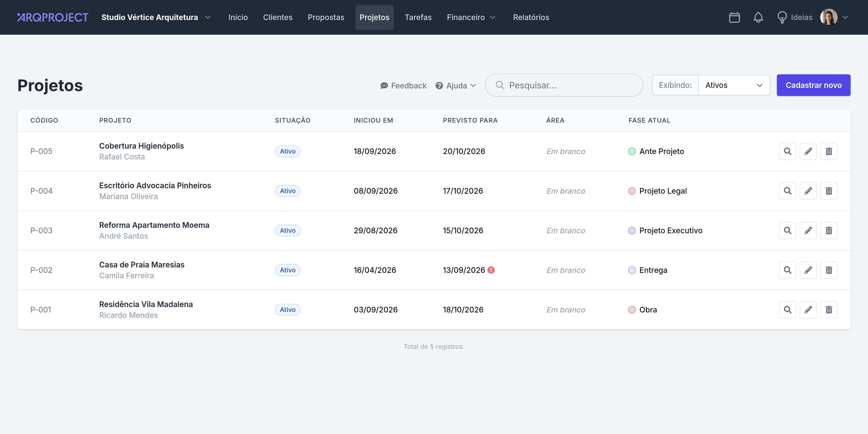View details of Cobertura Higienópolis project
This screenshot has width=868, height=434.
tap(787, 151)
